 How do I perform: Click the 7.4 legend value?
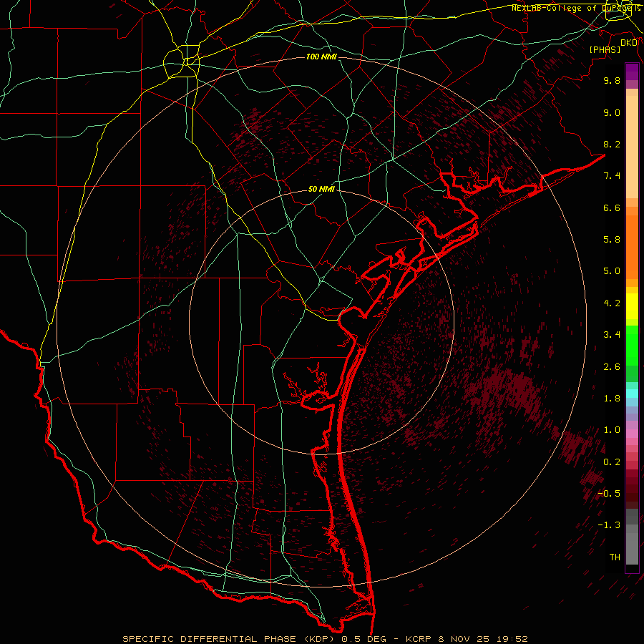612,176
